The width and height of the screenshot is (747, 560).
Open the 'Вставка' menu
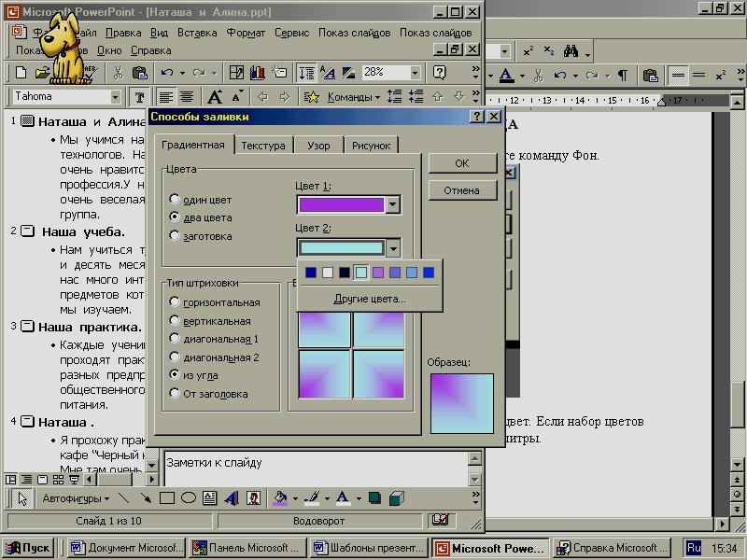point(197,33)
